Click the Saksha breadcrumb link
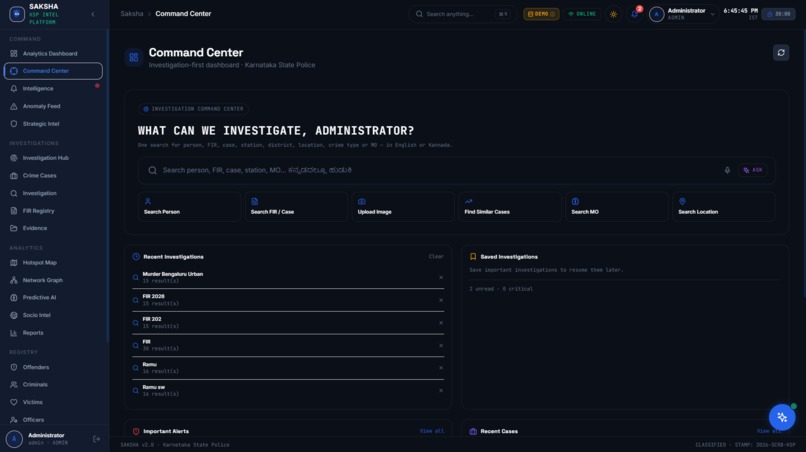The height and width of the screenshot is (452, 806). point(132,14)
